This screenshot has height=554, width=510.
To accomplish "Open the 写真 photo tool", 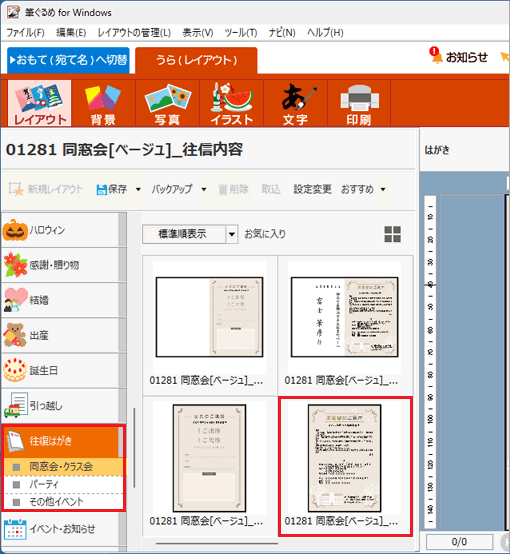I will pyautogui.click(x=168, y=103).
